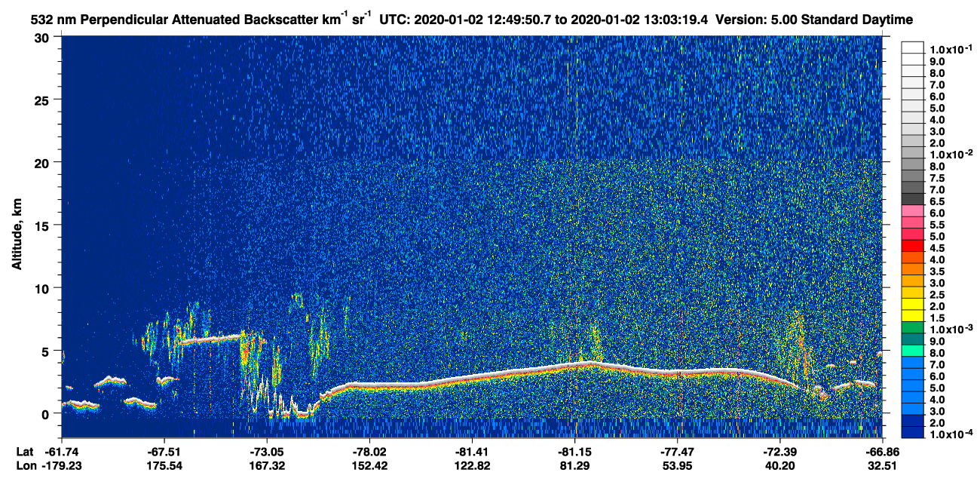The width and height of the screenshot is (980, 503).
Task: Select the darkest gray swatch labeled 6.5
Action: click(x=913, y=199)
